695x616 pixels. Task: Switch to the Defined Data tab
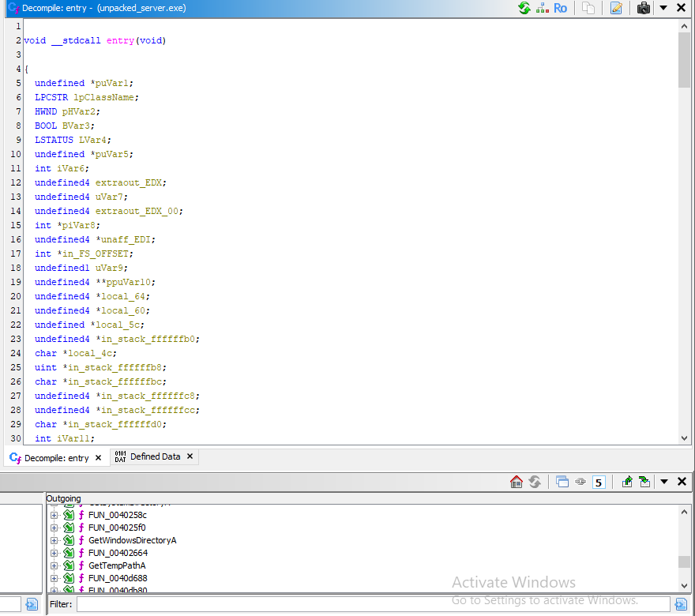(x=155, y=456)
